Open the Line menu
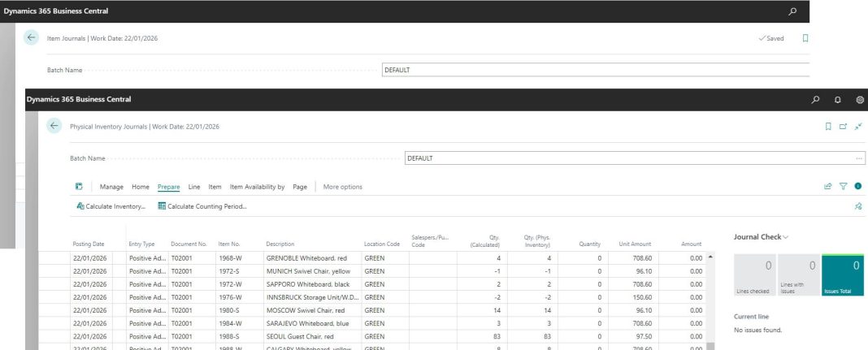The image size is (868, 350). click(x=194, y=187)
